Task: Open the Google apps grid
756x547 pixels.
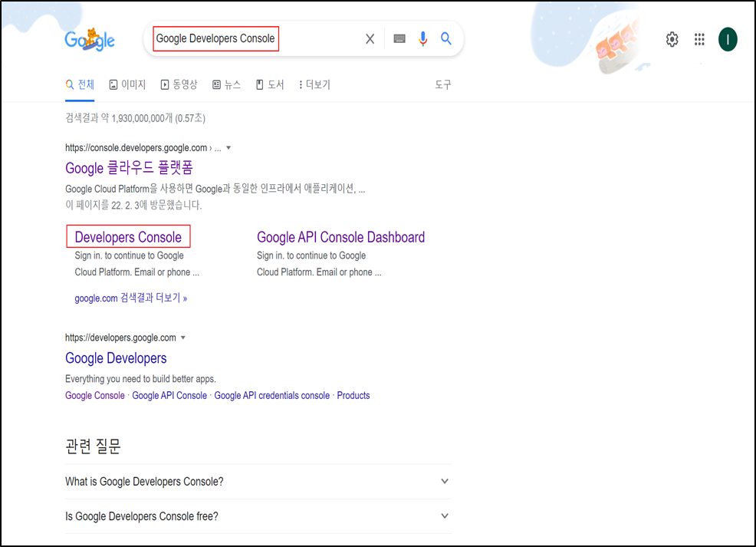Action: coord(699,39)
